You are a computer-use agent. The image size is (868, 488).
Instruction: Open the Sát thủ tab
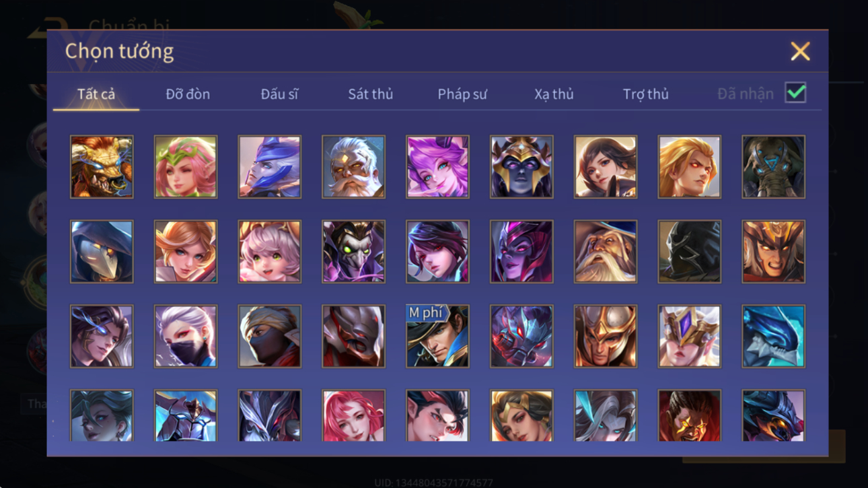pos(370,94)
